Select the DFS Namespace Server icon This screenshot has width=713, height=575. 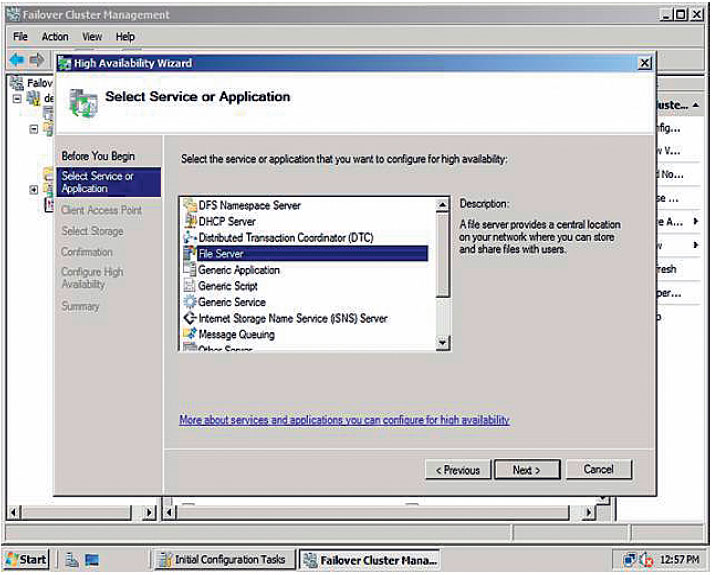point(189,206)
